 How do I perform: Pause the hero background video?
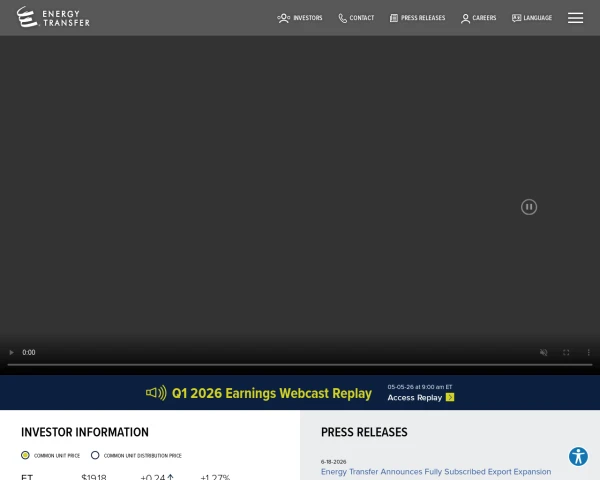[x=528, y=207]
